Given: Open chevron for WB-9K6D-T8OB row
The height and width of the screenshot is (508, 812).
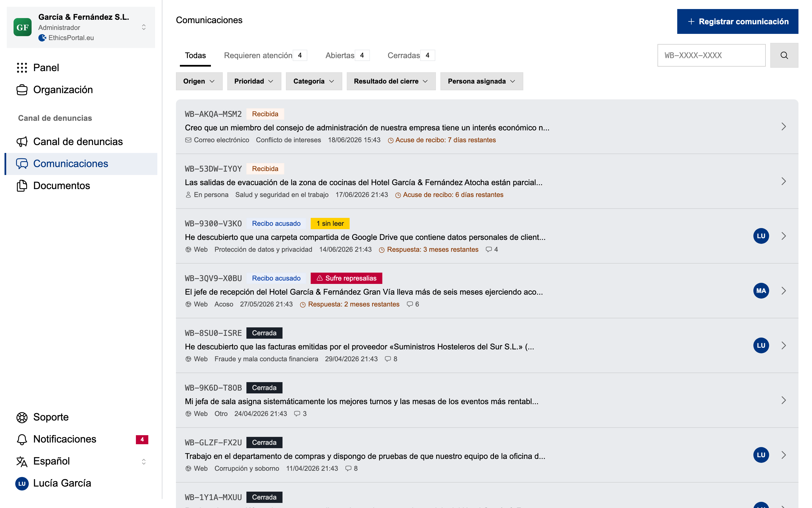Looking at the screenshot, I should coord(784,400).
